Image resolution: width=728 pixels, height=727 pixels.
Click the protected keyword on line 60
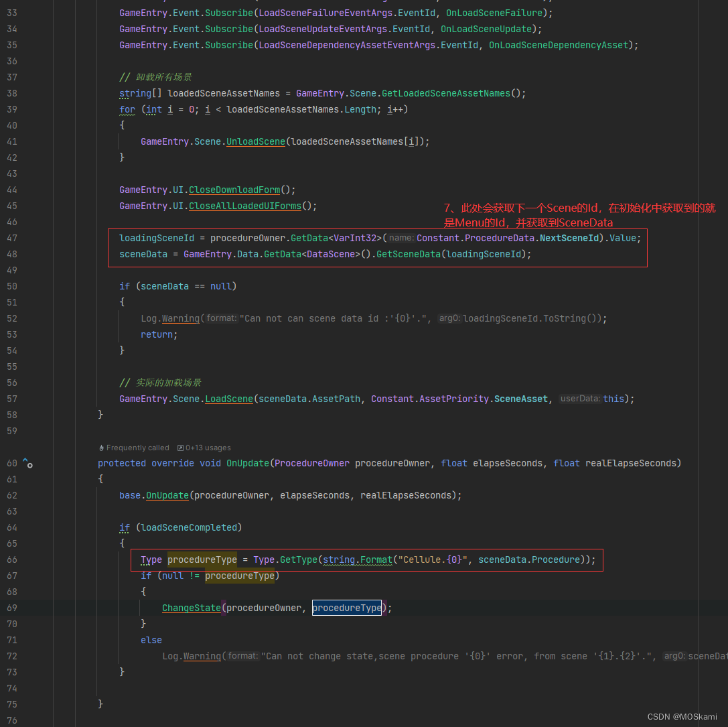tap(122, 464)
